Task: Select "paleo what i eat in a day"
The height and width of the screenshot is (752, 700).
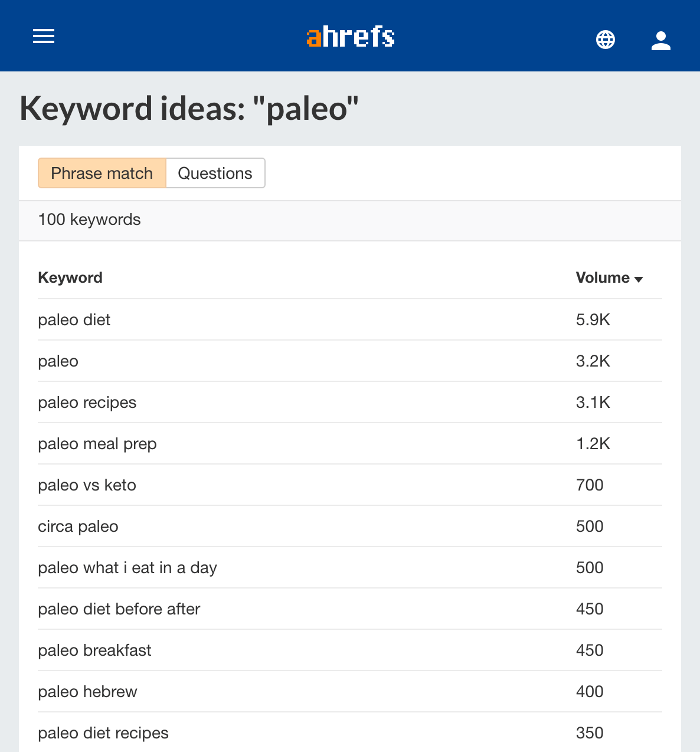Action: coord(127,568)
